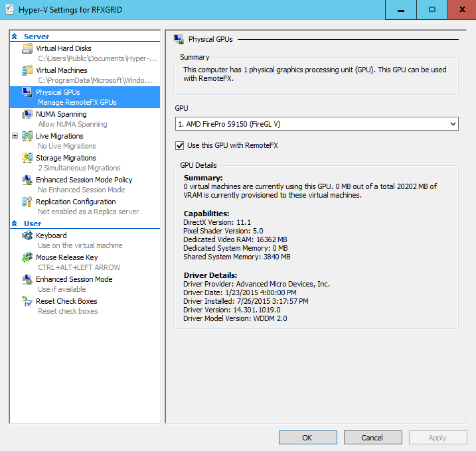Click 'CTRL+ALT+LEFT ARROW' text
The width and height of the screenshot is (476, 451).
coord(79,267)
